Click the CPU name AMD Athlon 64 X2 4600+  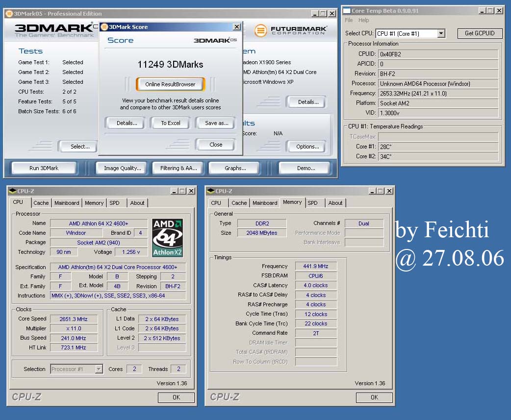(x=99, y=223)
